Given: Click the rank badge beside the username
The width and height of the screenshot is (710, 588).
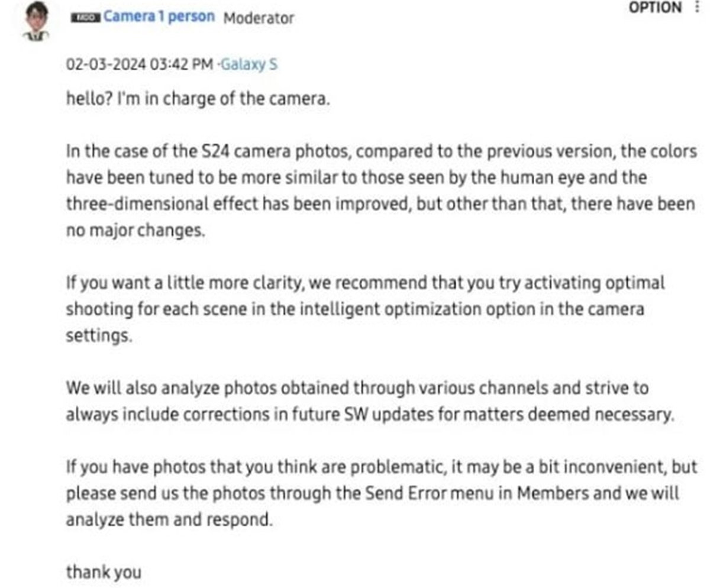Looking at the screenshot, I should [85, 18].
